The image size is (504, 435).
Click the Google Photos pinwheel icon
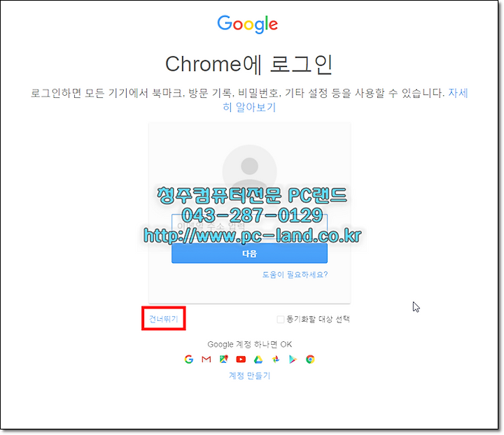coord(276,359)
